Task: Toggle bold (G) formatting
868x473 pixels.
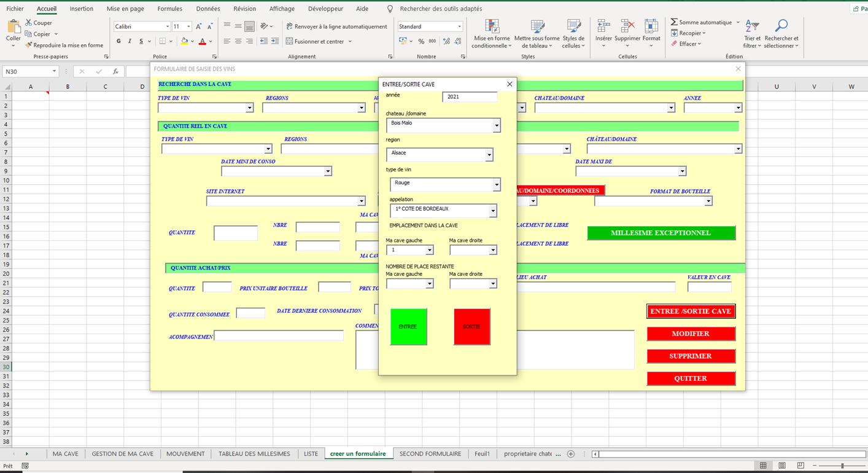Action: tap(118, 42)
